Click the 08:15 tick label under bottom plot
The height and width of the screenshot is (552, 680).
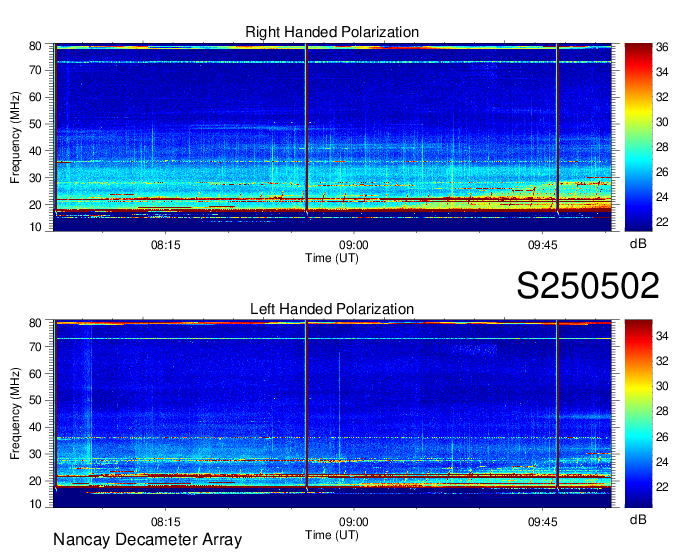point(165,522)
